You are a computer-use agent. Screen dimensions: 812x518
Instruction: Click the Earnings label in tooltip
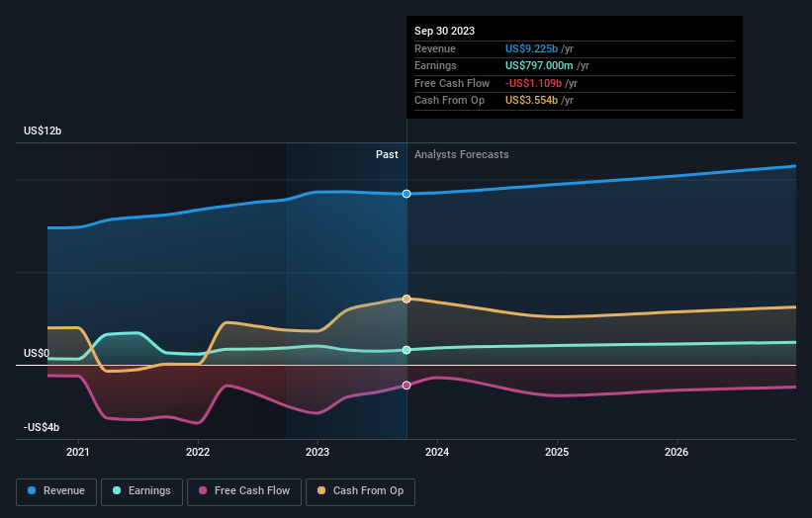[435, 65]
